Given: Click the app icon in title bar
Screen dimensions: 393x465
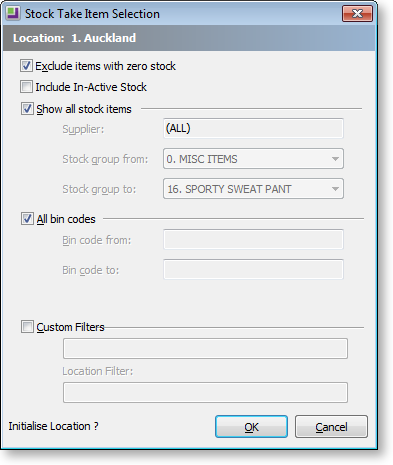Looking at the screenshot, I should pos(13,13).
